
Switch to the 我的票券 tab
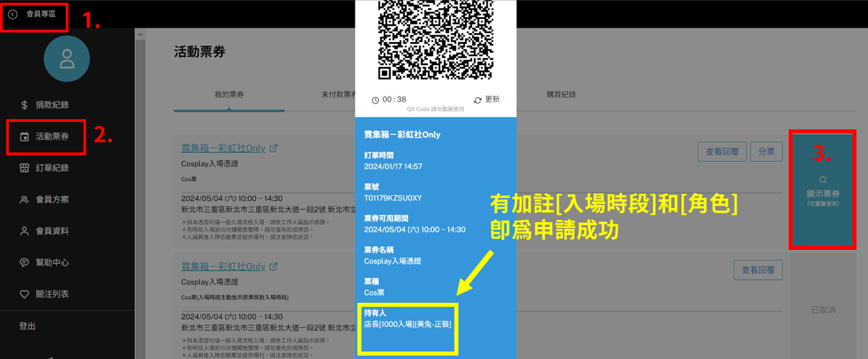[x=229, y=95]
